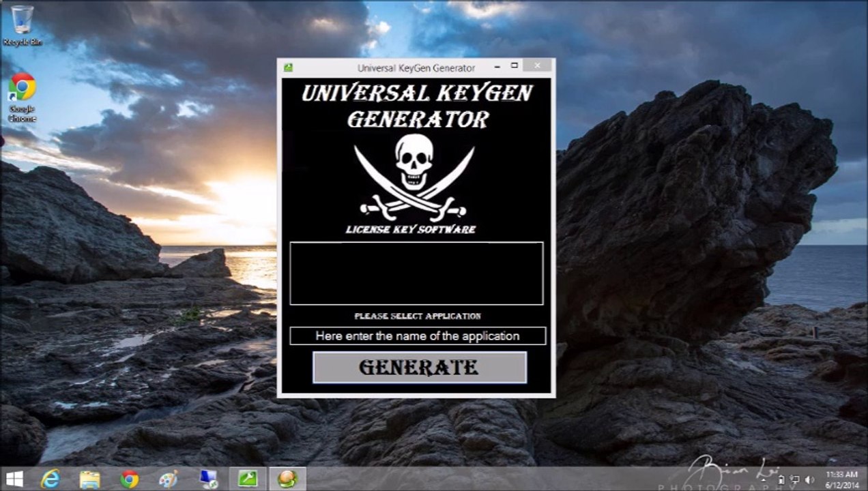Open the Recycle Bin desktop icon

[x=22, y=26]
